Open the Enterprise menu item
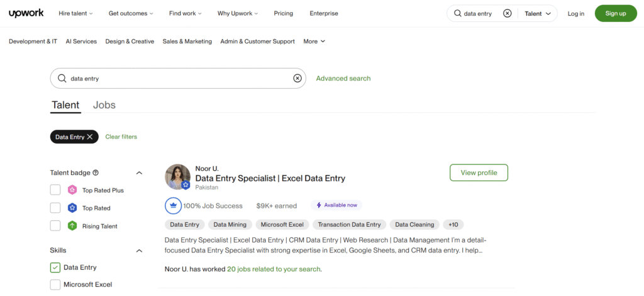The image size is (644, 296). coord(324,13)
